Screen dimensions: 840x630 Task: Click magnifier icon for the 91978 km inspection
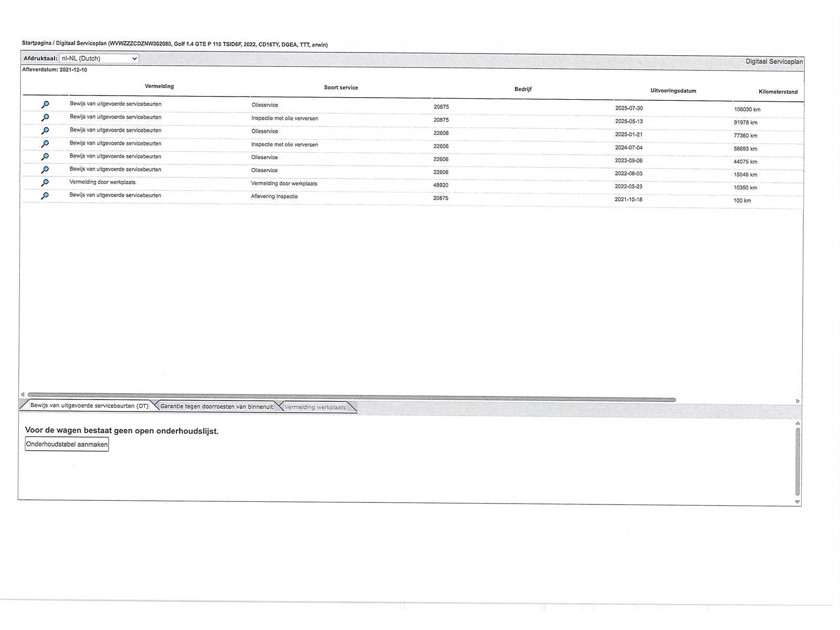(45, 118)
